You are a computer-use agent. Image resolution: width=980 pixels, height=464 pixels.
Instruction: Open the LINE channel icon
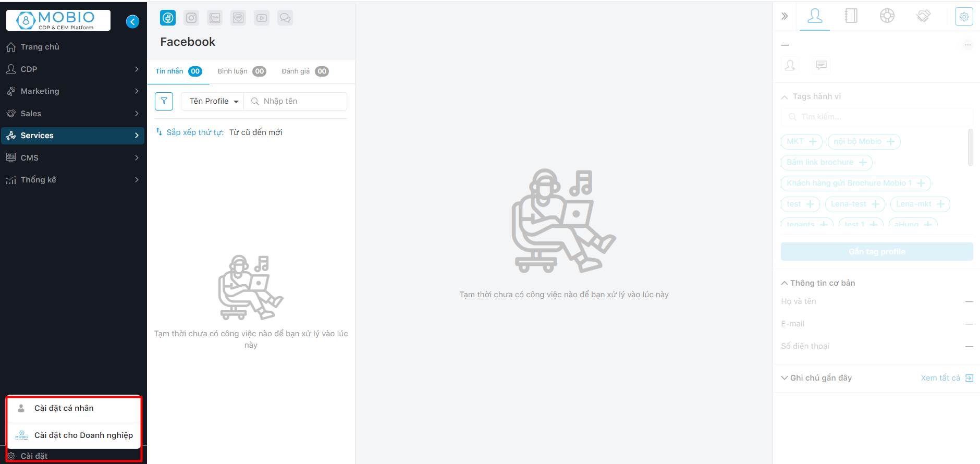pyautogui.click(x=238, y=18)
